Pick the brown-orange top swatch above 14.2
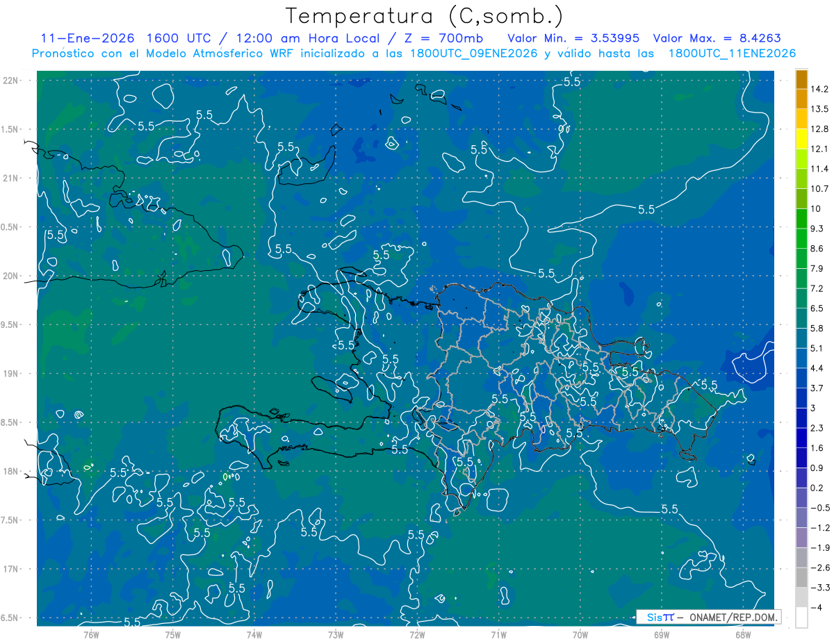The height and width of the screenshot is (644, 834). [801, 79]
